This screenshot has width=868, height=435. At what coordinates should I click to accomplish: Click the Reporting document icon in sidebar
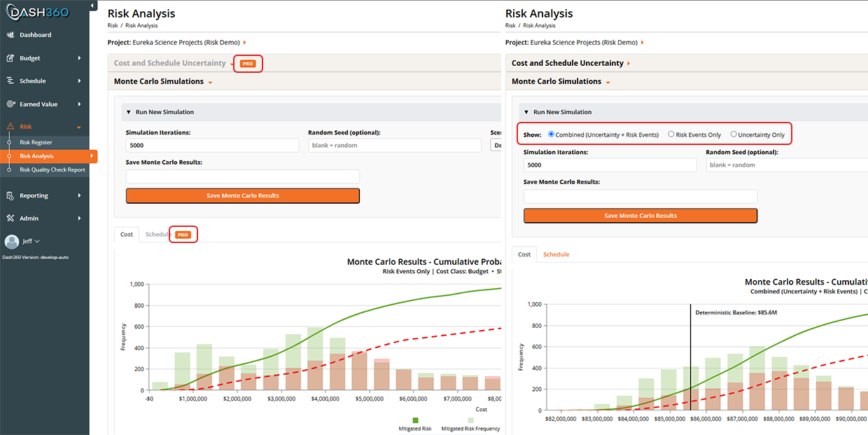[x=11, y=195]
